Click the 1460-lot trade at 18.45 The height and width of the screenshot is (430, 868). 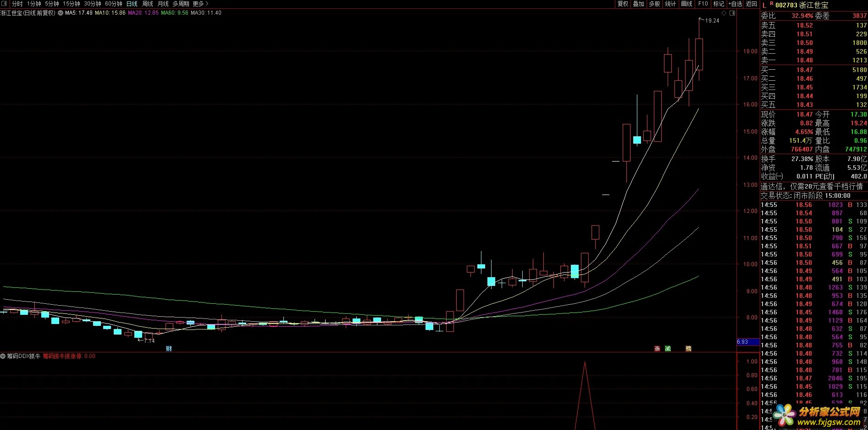[814, 313]
